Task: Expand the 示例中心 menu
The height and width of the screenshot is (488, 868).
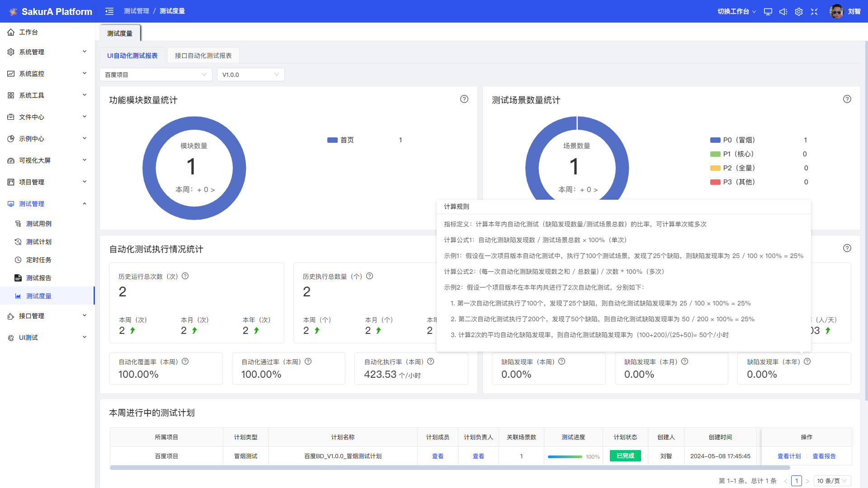Action: [x=47, y=139]
